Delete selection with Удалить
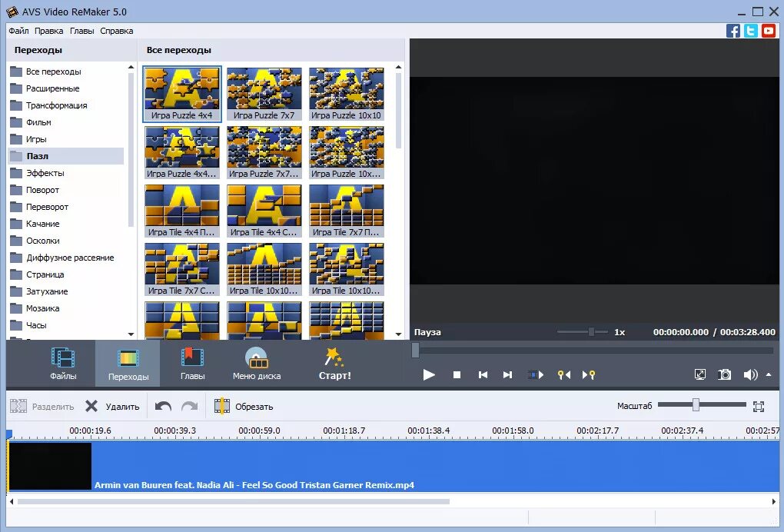 click(x=112, y=407)
